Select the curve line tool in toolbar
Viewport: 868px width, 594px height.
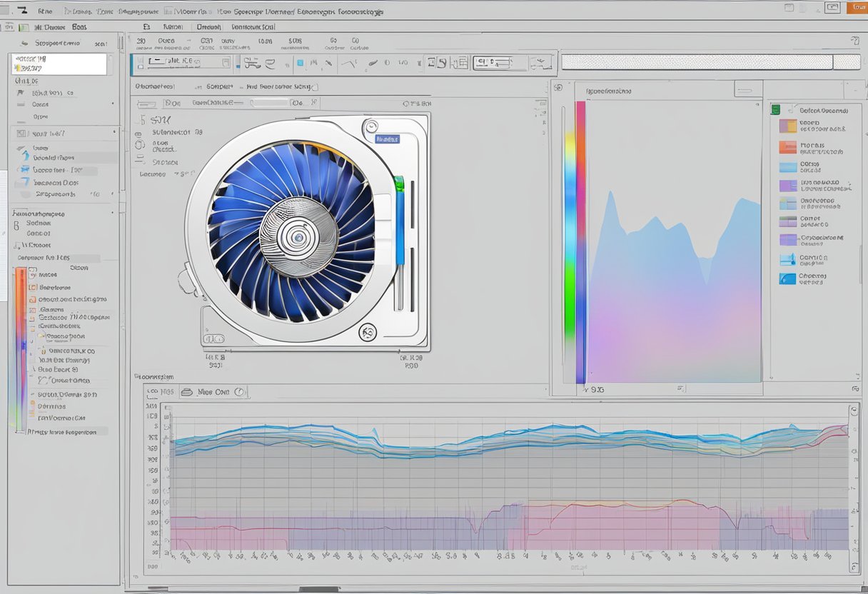click(x=349, y=64)
